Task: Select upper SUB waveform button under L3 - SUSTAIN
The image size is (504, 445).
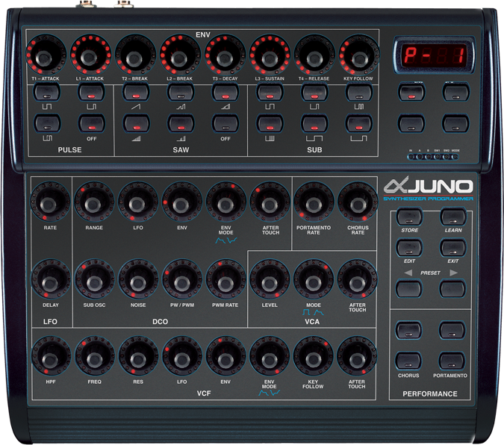Action: tap(270, 93)
